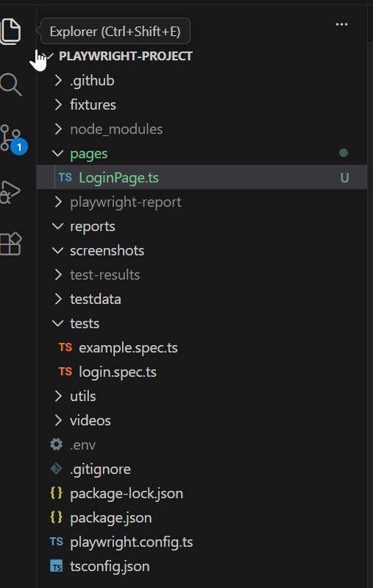Click the untracked U badge on LoginPage.ts
Screen dimensions: 373x588
(344, 177)
